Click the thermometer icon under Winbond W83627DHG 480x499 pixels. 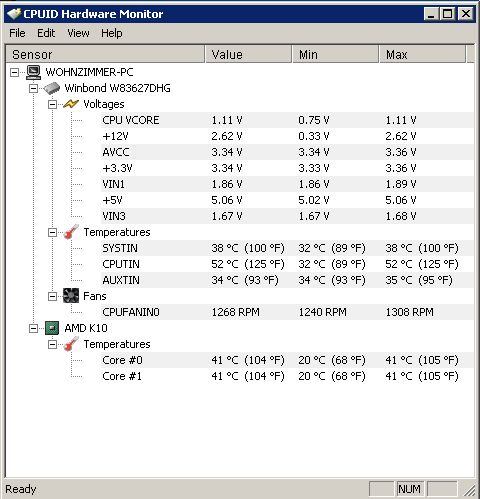pos(71,232)
